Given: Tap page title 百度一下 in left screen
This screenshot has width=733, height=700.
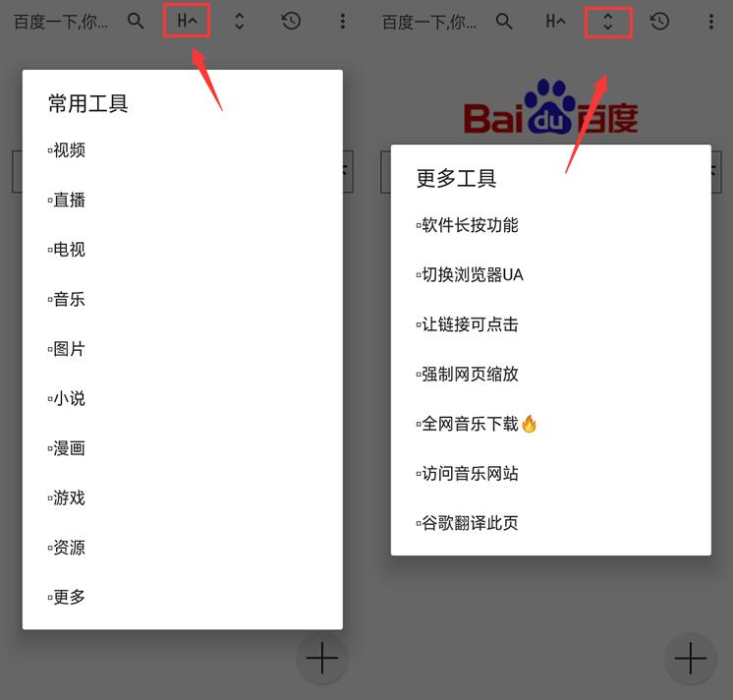Looking at the screenshot, I should (x=61, y=22).
